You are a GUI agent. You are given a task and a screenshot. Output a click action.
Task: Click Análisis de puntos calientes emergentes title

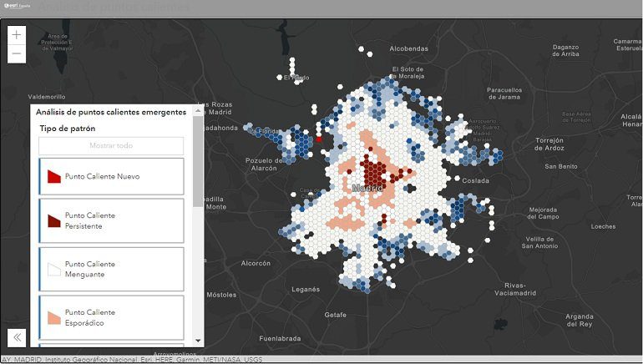point(111,112)
